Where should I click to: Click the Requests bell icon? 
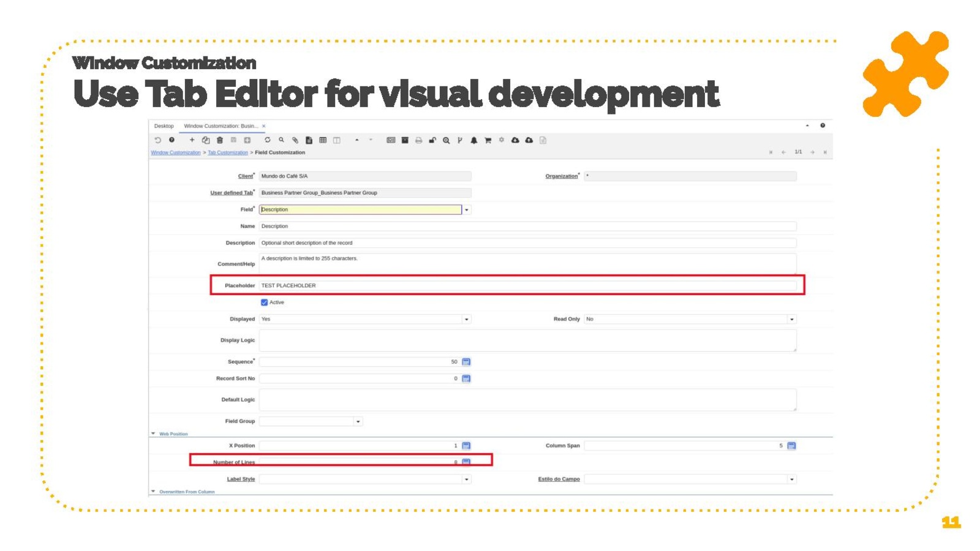[473, 140]
